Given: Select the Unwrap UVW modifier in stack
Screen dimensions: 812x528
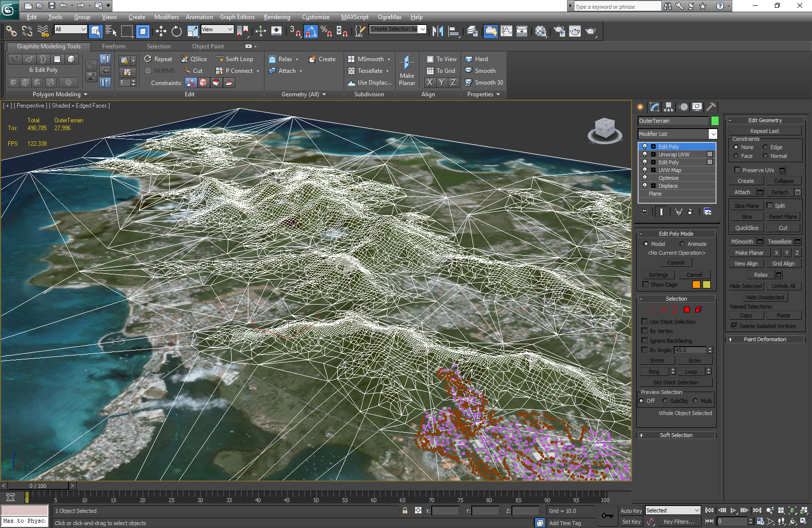Looking at the screenshot, I should click(x=674, y=154).
